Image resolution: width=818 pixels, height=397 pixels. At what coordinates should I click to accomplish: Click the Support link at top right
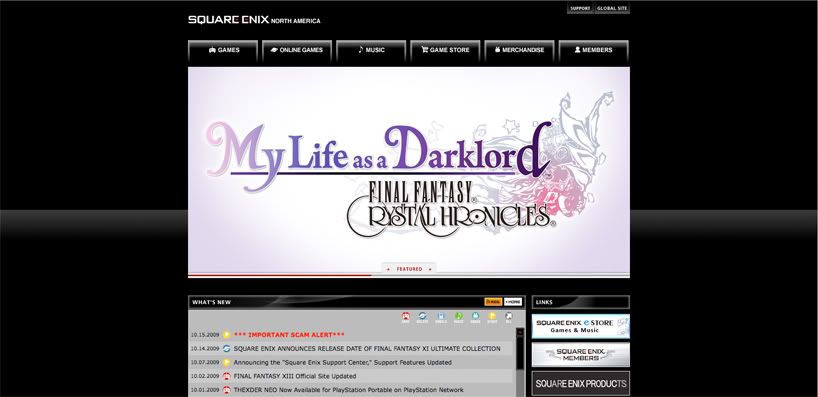click(580, 8)
